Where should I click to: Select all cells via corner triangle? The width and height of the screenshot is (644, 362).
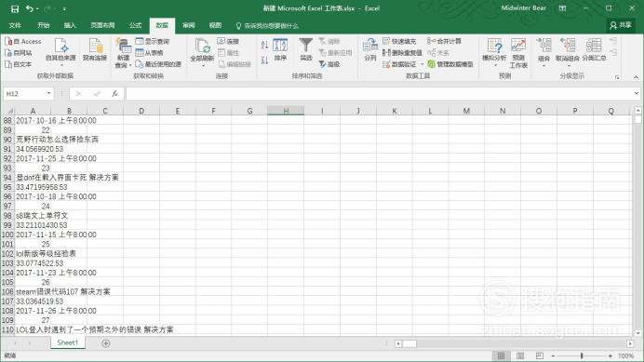click(9, 111)
